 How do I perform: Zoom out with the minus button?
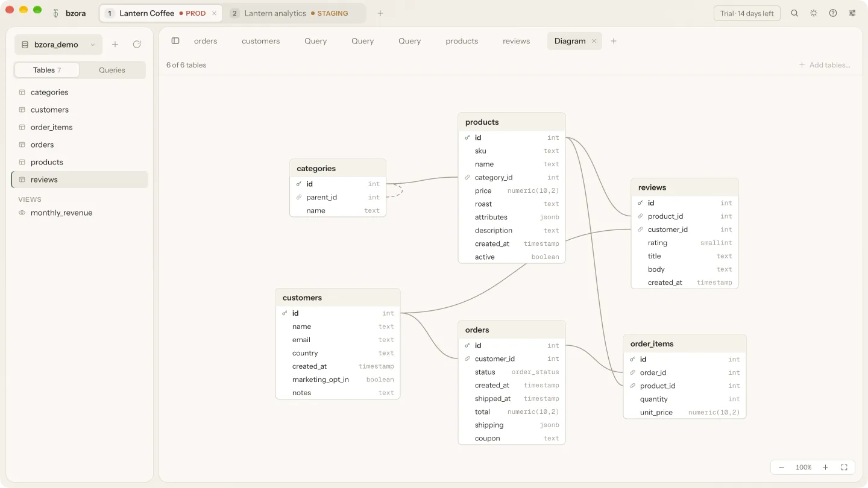tap(782, 468)
